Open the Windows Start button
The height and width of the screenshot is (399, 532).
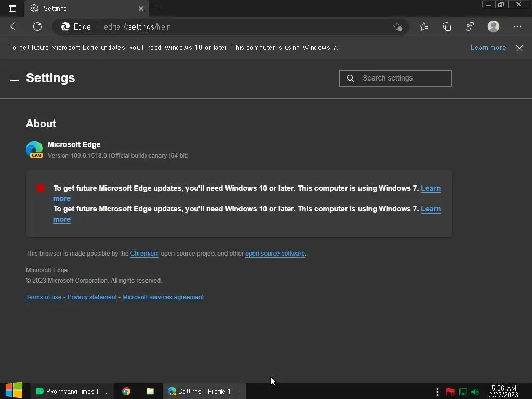pos(14,391)
